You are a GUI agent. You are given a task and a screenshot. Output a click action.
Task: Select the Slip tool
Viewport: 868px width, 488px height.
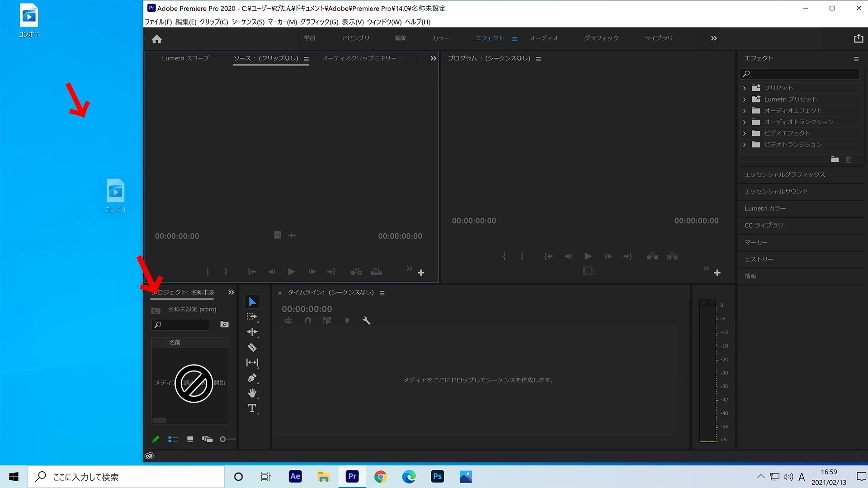coord(252,362)
